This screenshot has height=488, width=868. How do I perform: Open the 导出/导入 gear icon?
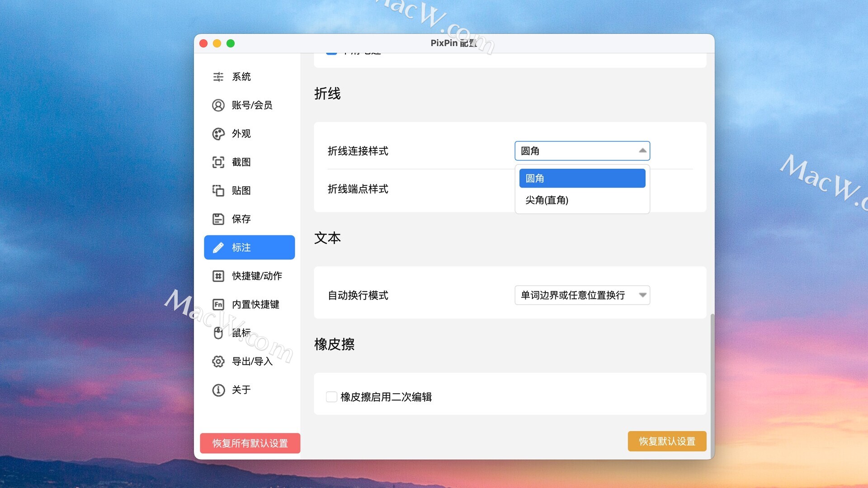(218, 361)
